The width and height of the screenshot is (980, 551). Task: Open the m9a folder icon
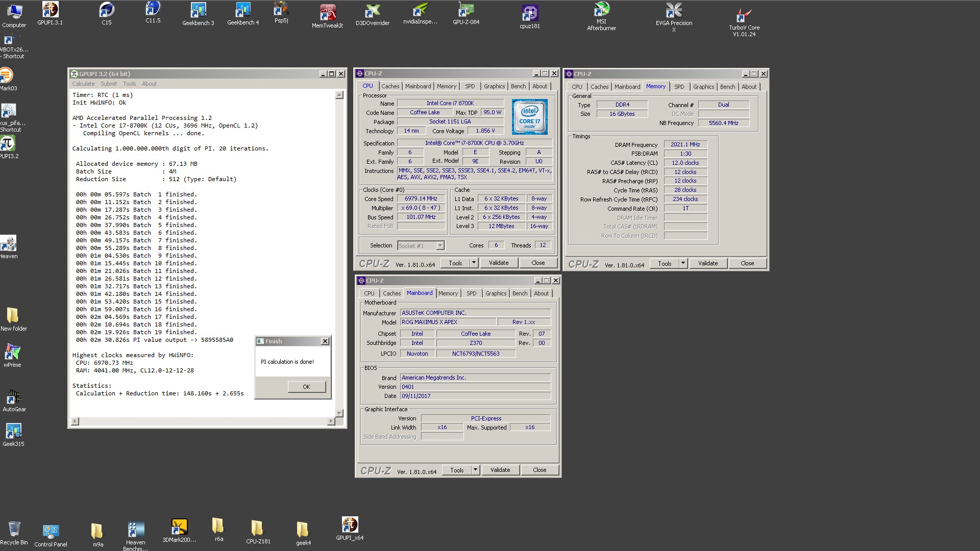(97, 535)
